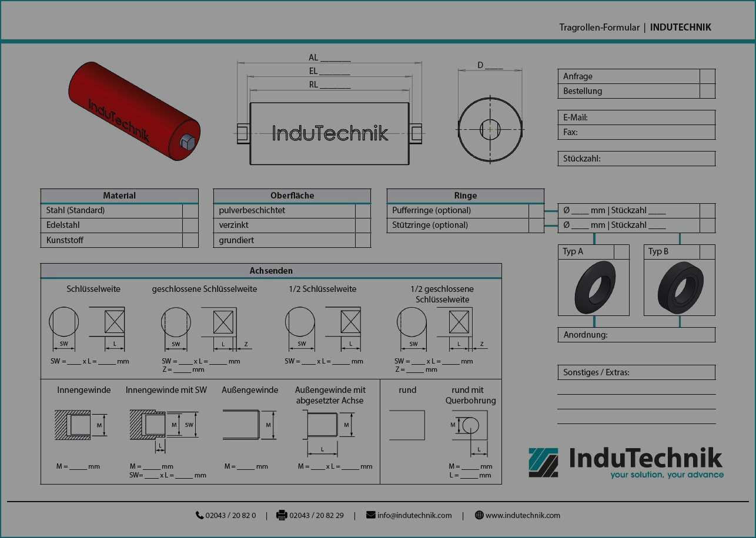Image resolution: width=756 pixels, height=538 pixels.
Task: Check the Typ B ring box
Action: point(707,252)
